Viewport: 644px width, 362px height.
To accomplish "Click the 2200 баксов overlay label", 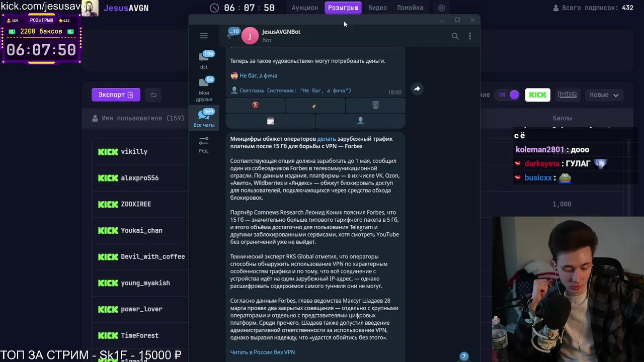I will pos(41,32).
